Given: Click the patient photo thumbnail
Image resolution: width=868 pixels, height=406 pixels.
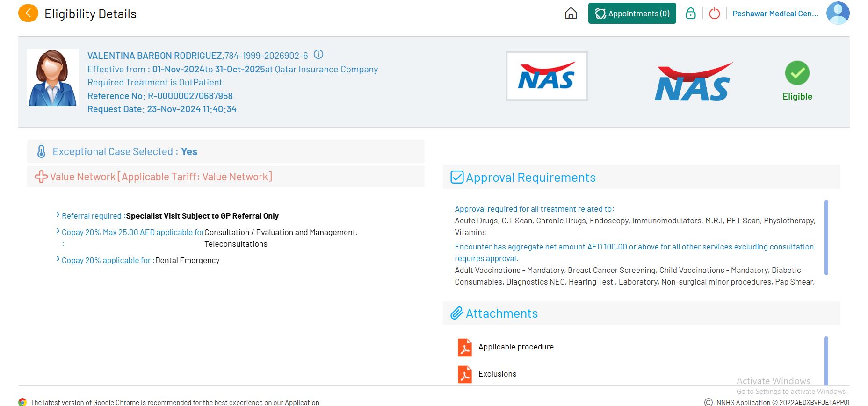Looking at the screenshot, I should [x=52, y=78].
